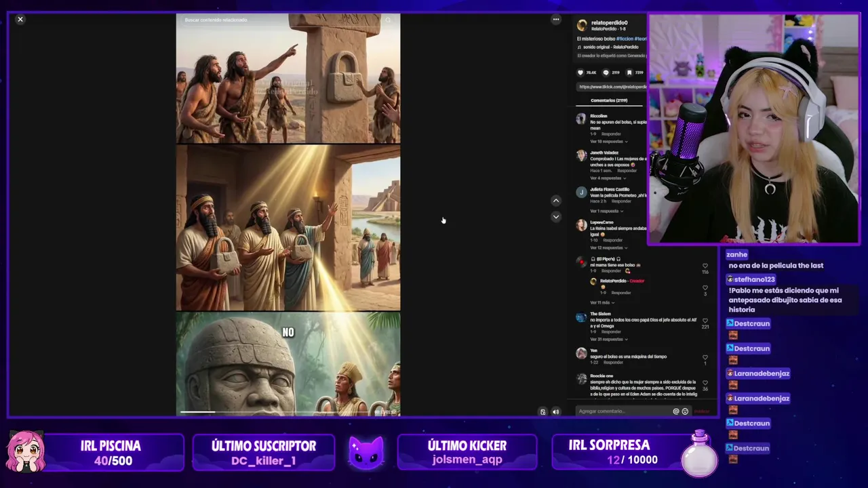Viewport: 868px width, 488px height.
Task: Open Julieta Flores Castillo's avatar
Action: point(581,192)
